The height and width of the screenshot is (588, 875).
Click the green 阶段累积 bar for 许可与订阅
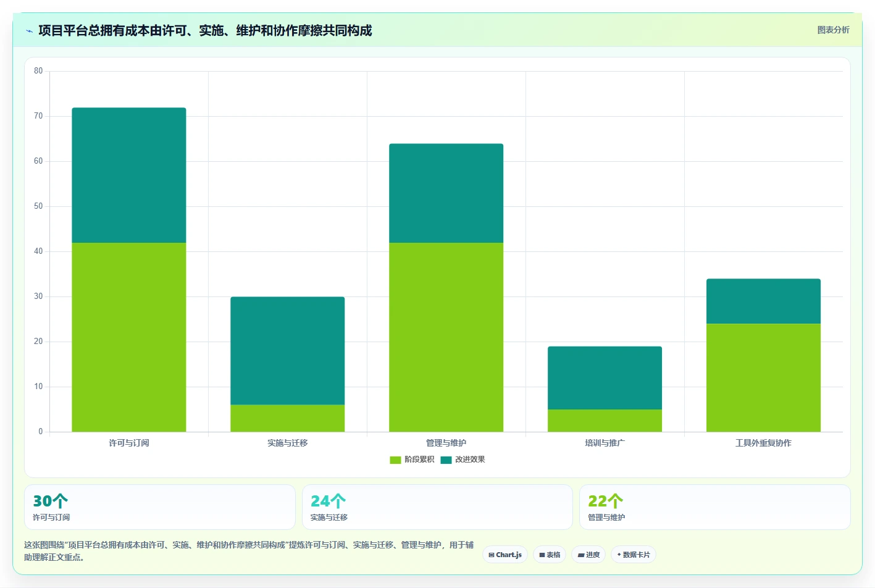tap(129, 337)
